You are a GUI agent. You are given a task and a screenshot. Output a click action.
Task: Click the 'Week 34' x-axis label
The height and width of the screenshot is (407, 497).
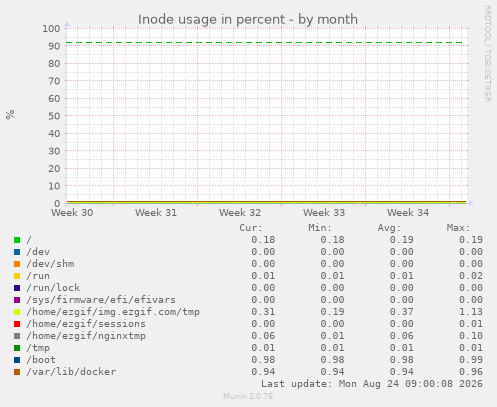408,213
